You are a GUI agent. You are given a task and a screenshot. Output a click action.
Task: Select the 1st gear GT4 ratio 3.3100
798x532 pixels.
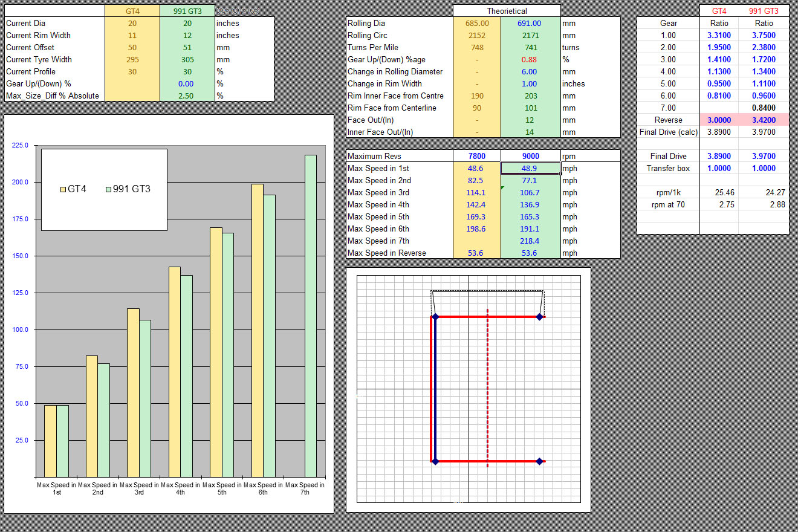719,36
